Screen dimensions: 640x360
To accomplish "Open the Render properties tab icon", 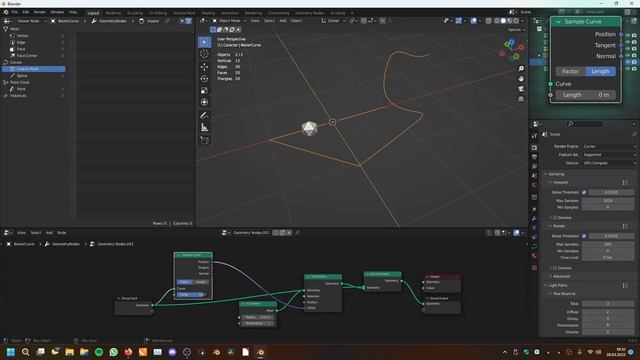I will pyautogui.click(x=534, y=147).
